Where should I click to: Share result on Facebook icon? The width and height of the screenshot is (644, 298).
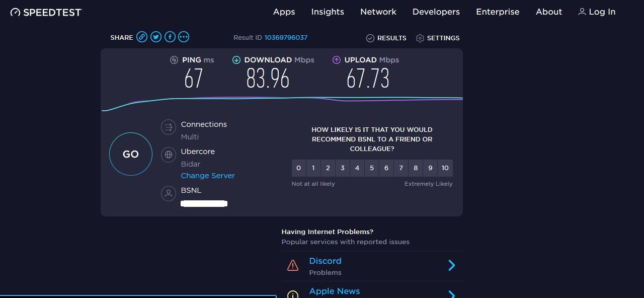pyautogui.click(x=170, y=37)
